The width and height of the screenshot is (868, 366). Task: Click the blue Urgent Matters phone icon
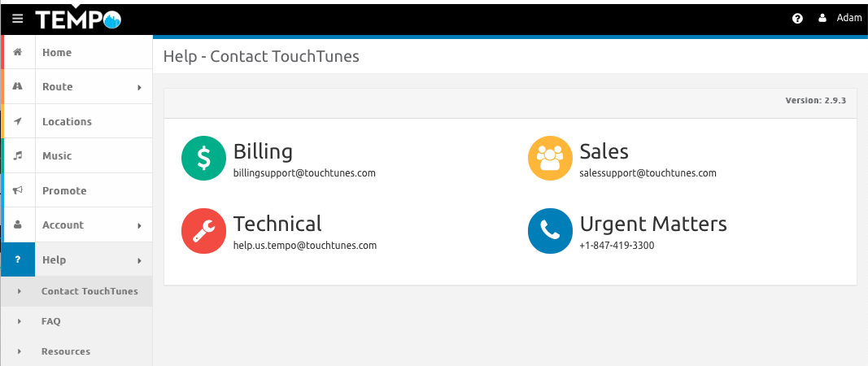coord(550,231)
